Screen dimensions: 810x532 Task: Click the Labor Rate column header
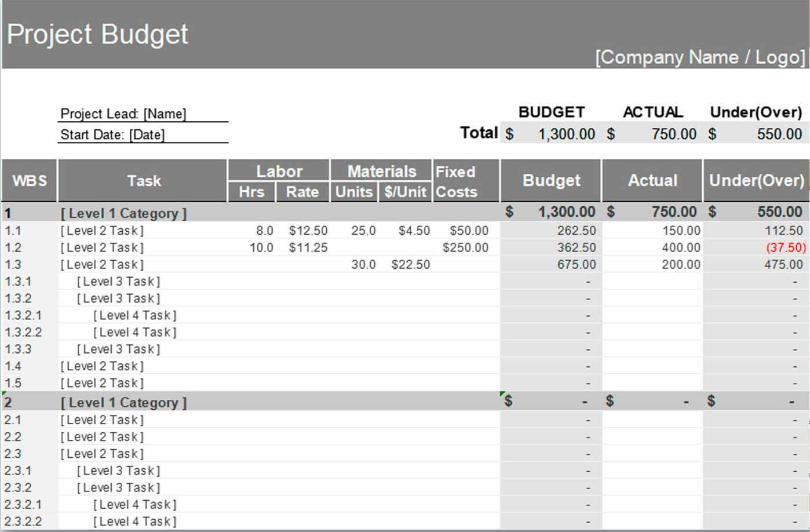pos(302,192)
